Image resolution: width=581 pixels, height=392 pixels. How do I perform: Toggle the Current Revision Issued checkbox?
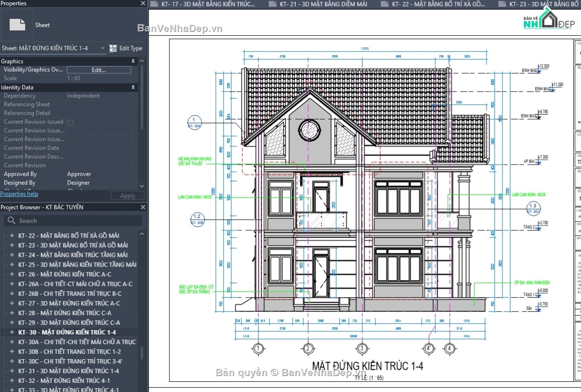click(71, 122)
